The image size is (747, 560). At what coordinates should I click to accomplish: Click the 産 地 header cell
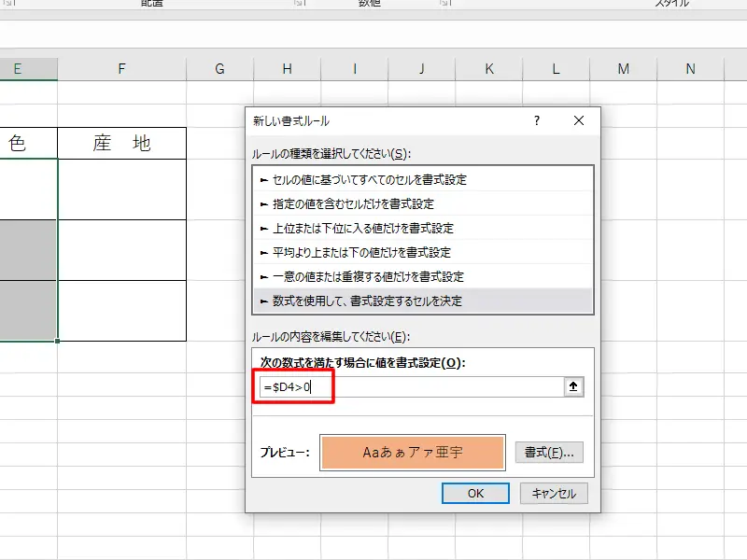121,143
